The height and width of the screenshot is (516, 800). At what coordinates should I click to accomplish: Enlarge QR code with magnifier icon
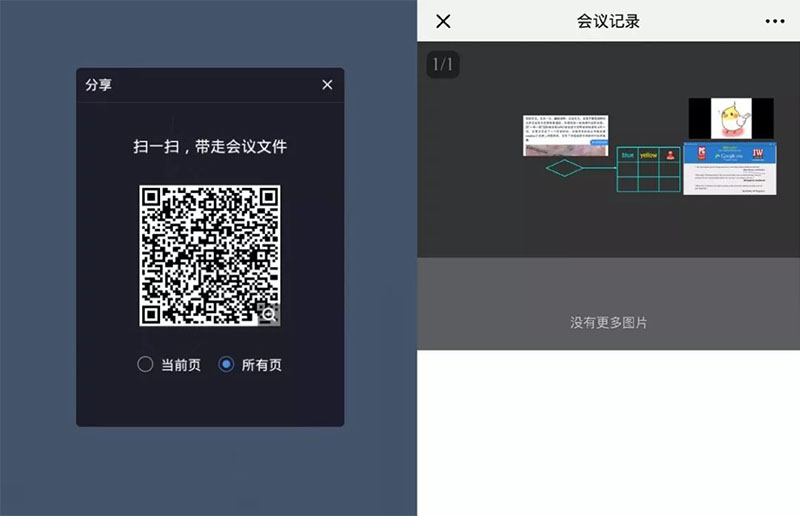(x=268, y=314)
